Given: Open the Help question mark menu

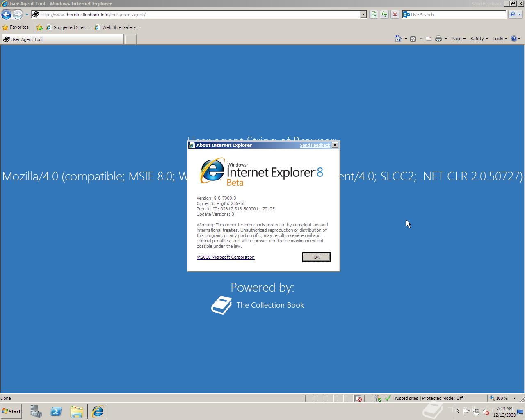Looking at the screenshot, I should 515,39.
